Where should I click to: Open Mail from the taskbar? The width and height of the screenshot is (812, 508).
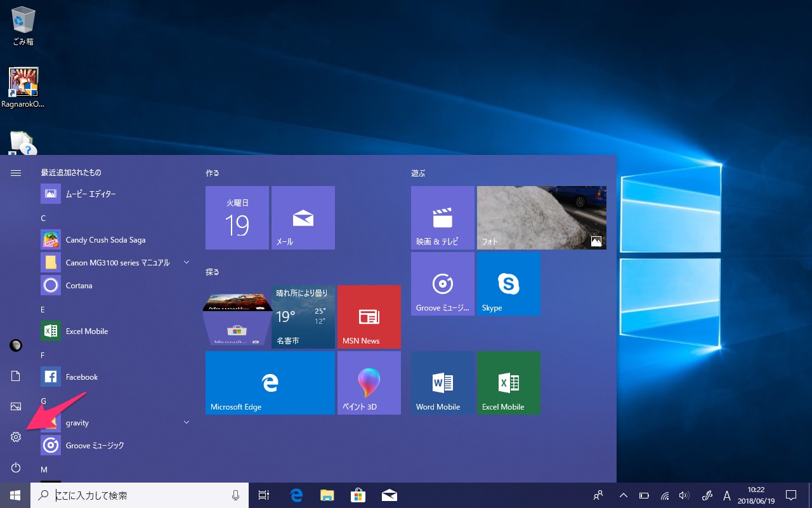pyautogui.click(x=390, y=495)
